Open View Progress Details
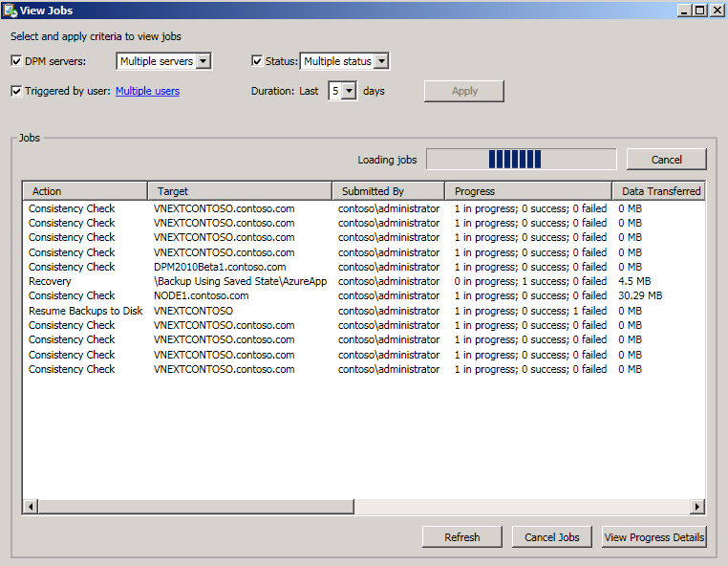Image resolution: width=728 pixels, height=566 pixels. tap(653, 537)
